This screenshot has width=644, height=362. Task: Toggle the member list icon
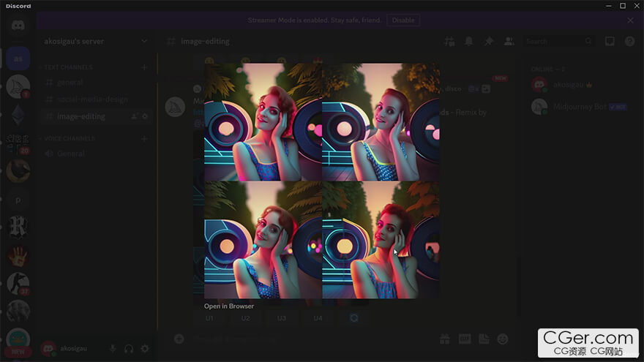pyautogui.click(x=509, y=41)
